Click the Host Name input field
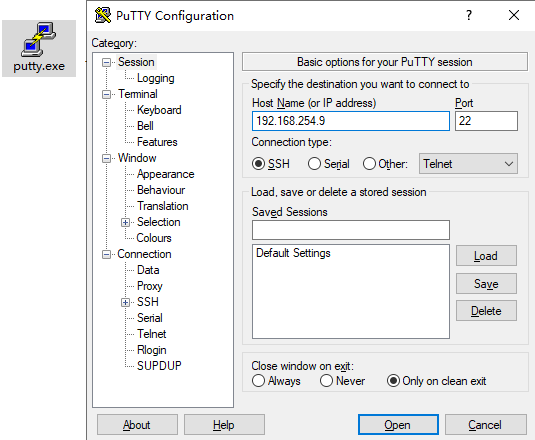The image size is (535, 440). pos(351,121)
